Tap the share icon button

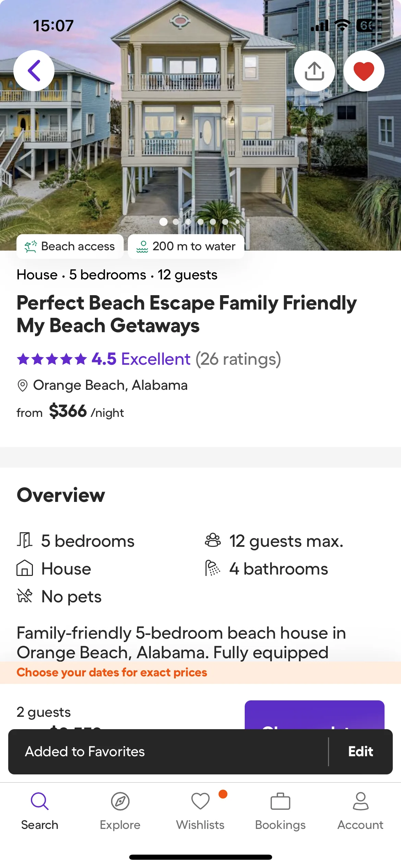click(x=314, y=71)
